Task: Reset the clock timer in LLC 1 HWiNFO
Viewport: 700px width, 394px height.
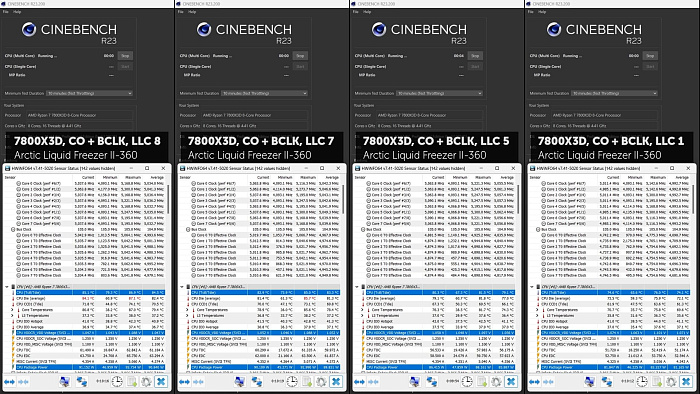Action: (x=642, y=382)
